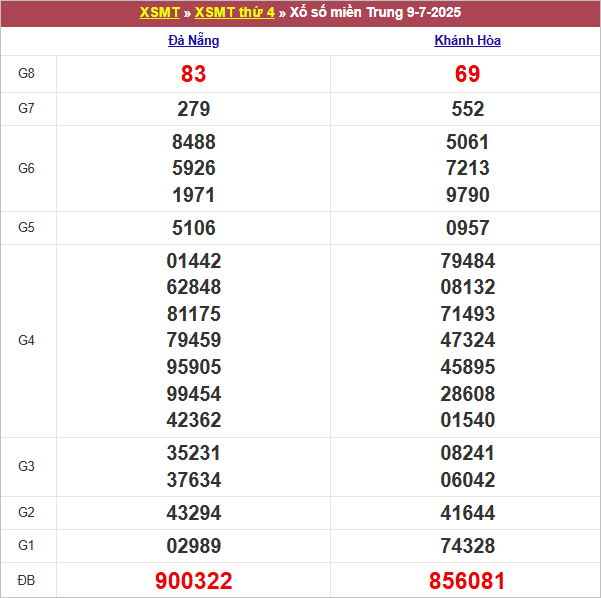Select G5 number 0957
This screenshot has height=598, width=601.
(468, 228)
